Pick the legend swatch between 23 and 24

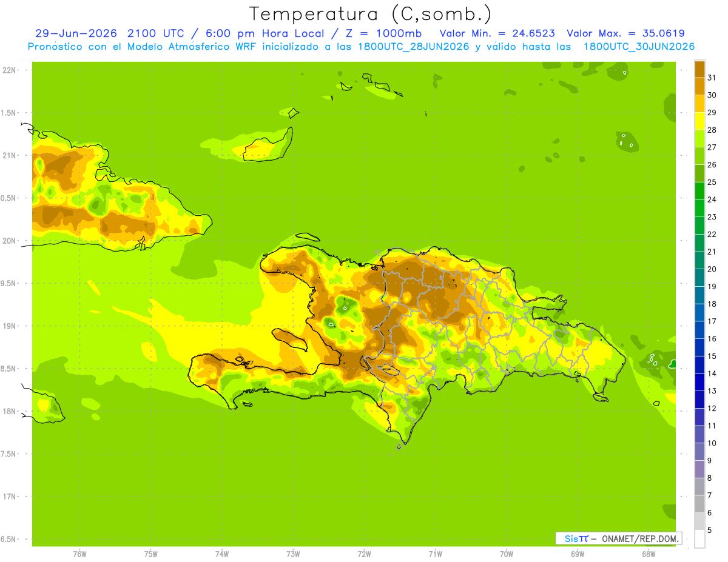[x=699, y=208]
